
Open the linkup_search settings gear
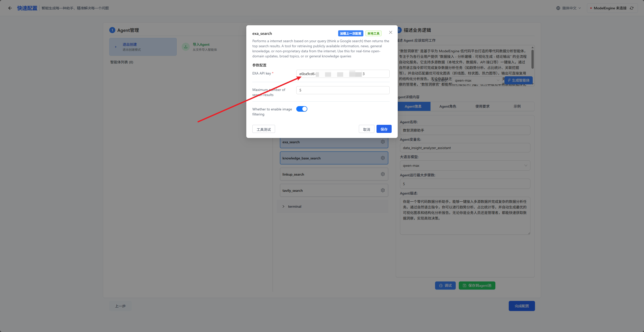383,174
